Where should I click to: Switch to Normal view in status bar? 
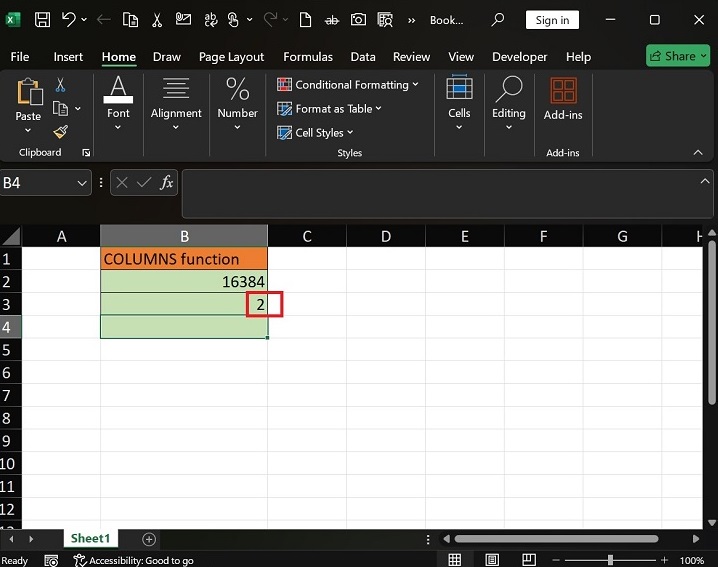(x=455, y=560)
